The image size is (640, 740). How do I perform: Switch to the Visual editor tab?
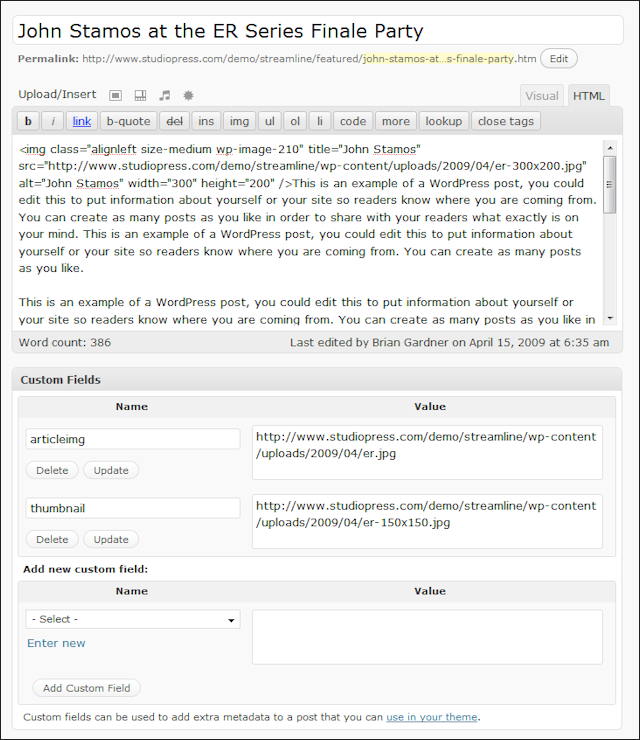click(541, 96)
